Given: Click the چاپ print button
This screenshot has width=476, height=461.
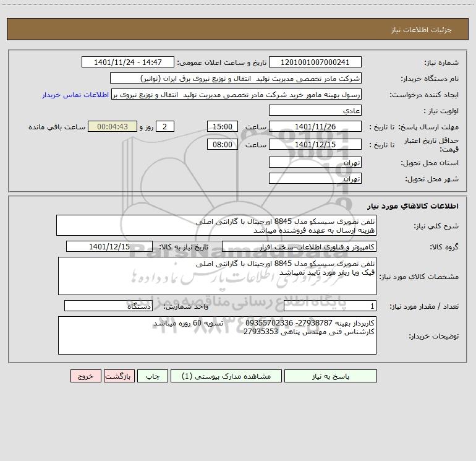Looking at the screenshot, I should tap(153, 376).
